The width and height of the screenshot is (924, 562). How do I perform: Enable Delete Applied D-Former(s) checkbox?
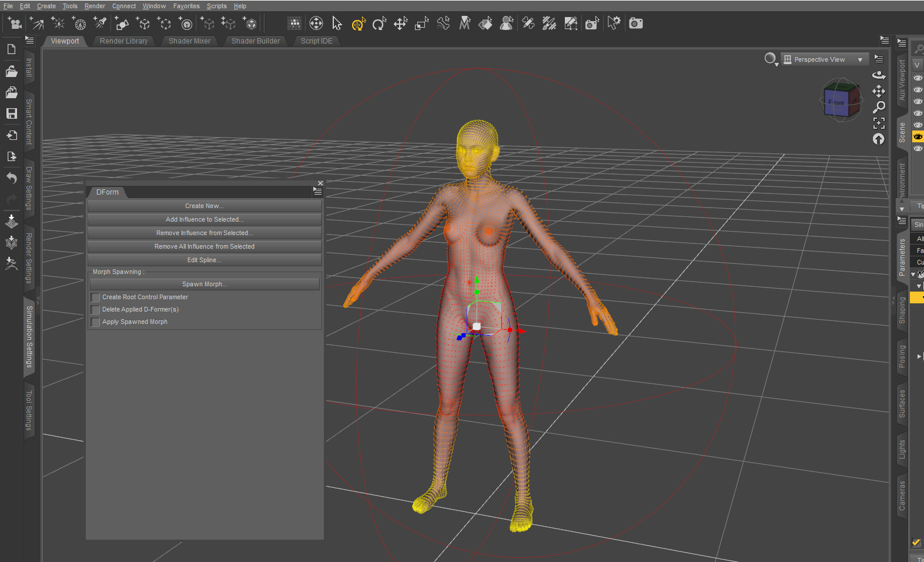(x=95, y=310)
